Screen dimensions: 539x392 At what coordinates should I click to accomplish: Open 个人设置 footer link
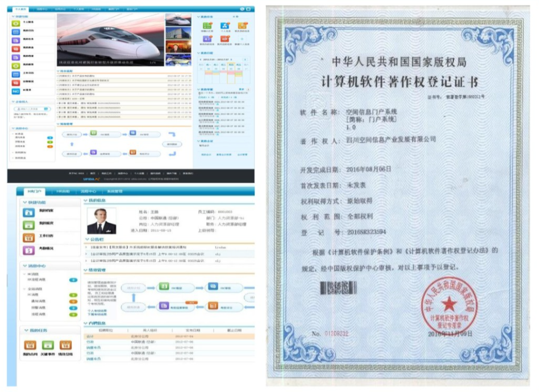point(139,173)
